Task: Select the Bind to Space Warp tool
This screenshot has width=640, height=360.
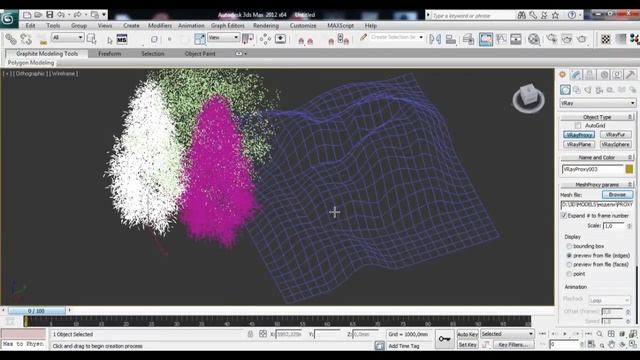Action: (43, 40)
